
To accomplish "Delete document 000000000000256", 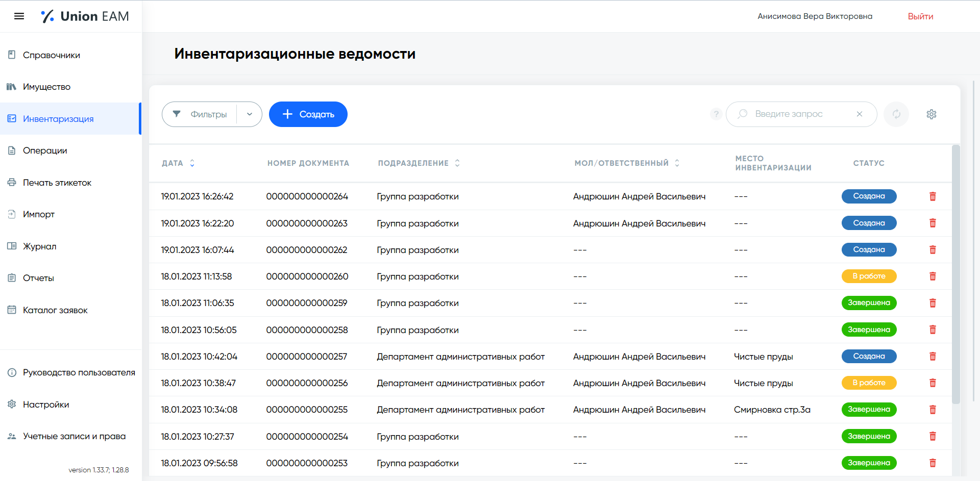I will point(933,383).
